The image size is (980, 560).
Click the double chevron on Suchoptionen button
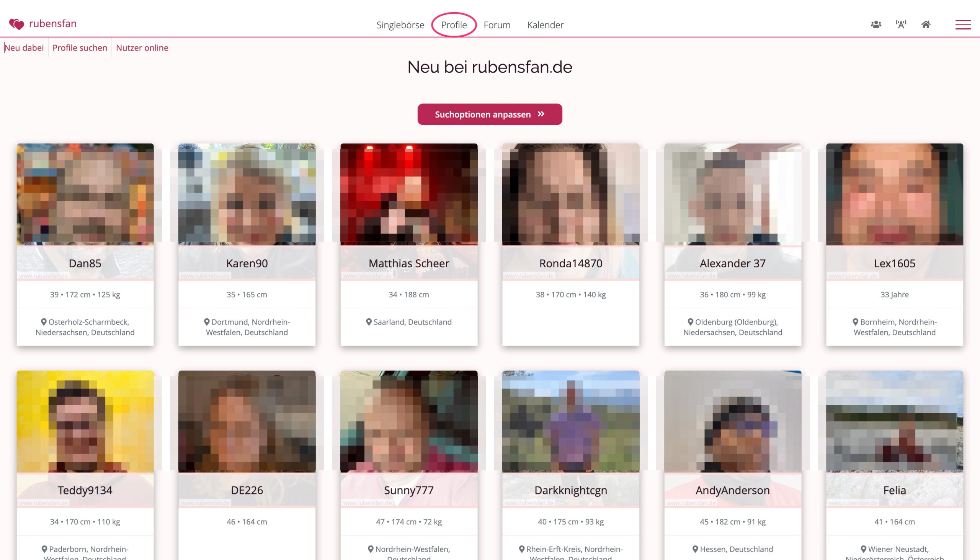tap(541, 114)
